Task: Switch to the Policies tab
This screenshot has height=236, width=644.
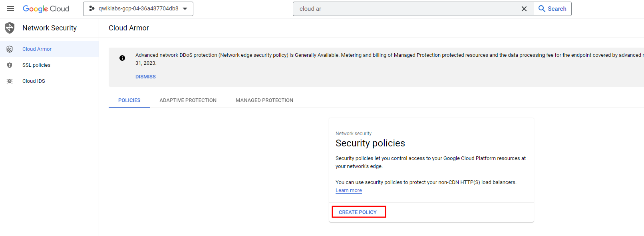Action: pyautogui.click(x=129, y=100)
